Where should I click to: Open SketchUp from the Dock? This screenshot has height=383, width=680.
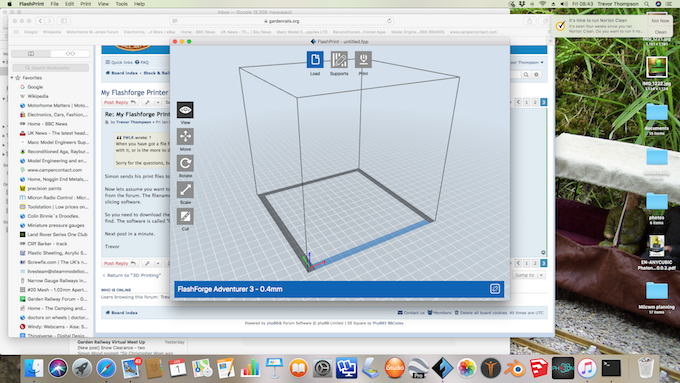(x=539, y=368)
